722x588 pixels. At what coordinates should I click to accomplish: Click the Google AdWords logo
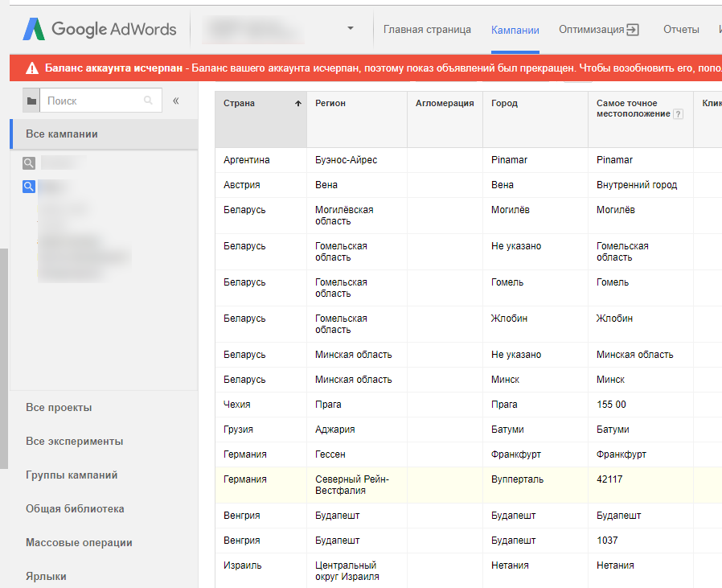(100, 29)
